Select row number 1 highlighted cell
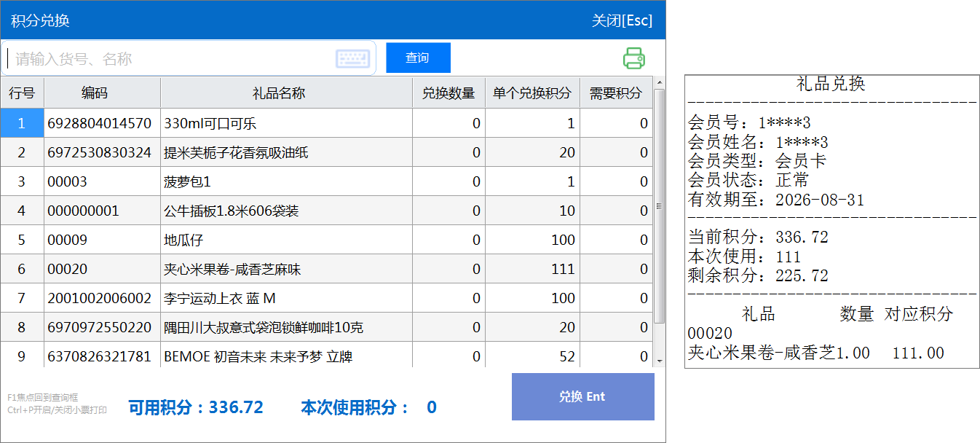The width and height of the screenshot is (980, 443). [22, 124]
